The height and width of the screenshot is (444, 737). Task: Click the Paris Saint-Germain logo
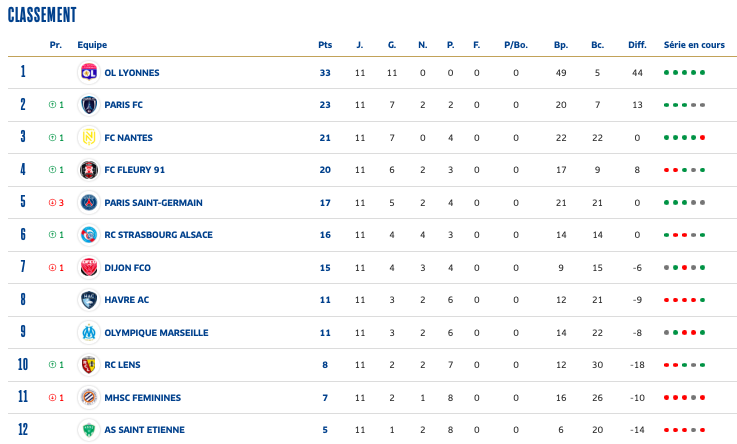[x=88, y=202]
